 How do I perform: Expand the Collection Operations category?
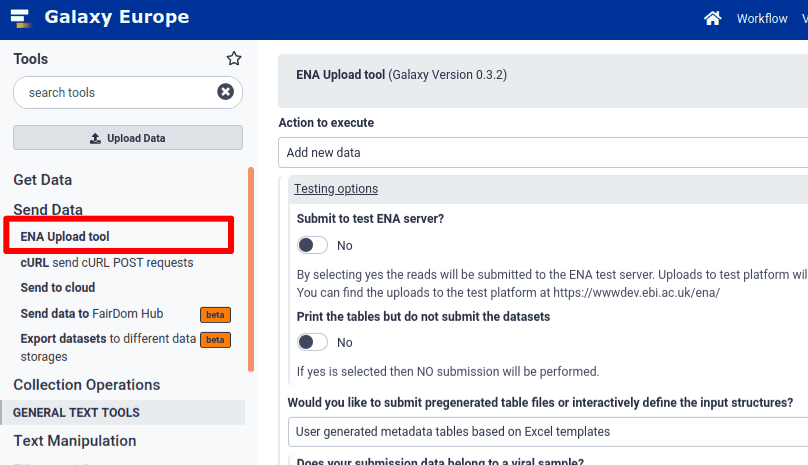[x=87, y=385]
